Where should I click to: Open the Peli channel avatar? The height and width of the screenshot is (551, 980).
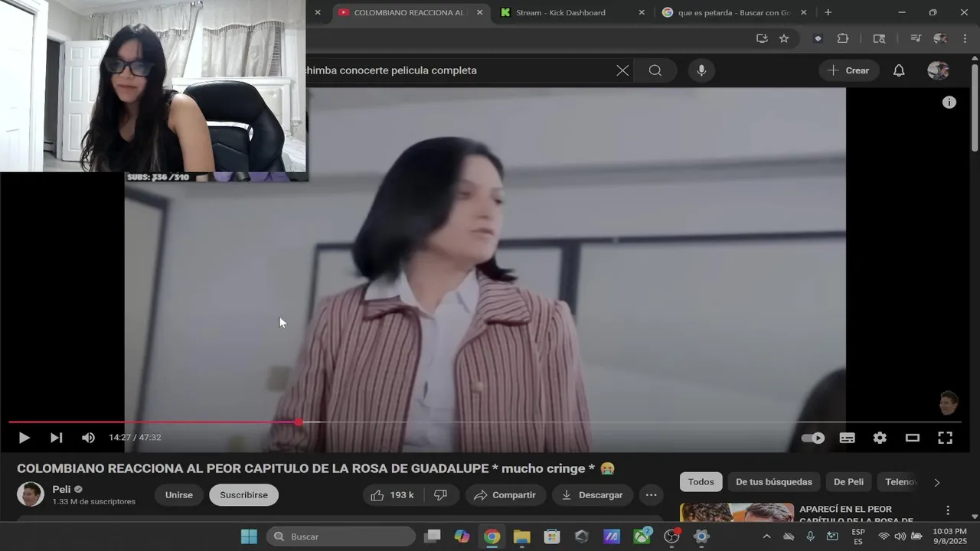pyautogui.click(x=31, y=494)
